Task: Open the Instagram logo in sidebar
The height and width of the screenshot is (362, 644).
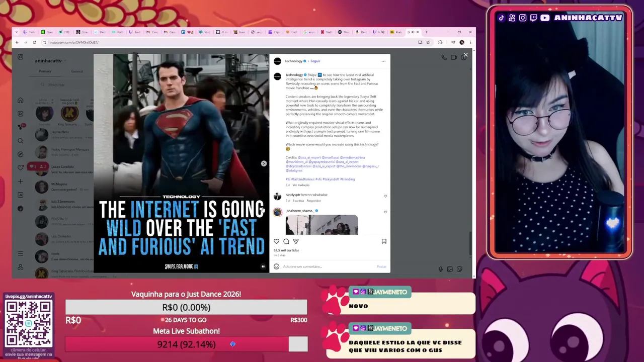Action: [21, 57]
